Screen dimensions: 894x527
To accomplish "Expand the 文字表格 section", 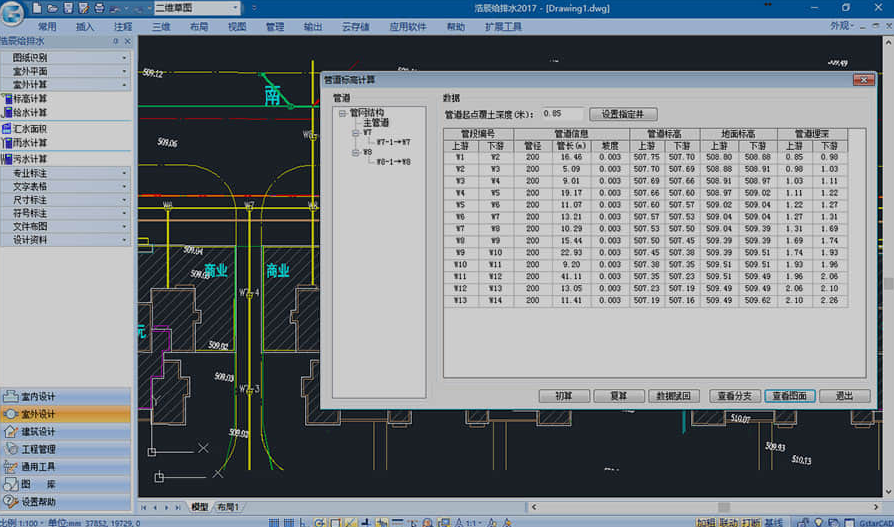I will 66,187.
